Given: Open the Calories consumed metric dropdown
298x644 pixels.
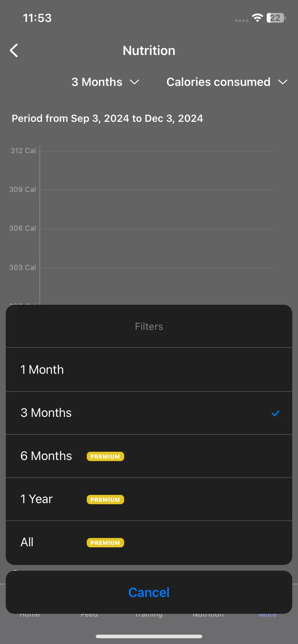Looking at the screenshot, I should pyautogui.click(x=227, y=82).
